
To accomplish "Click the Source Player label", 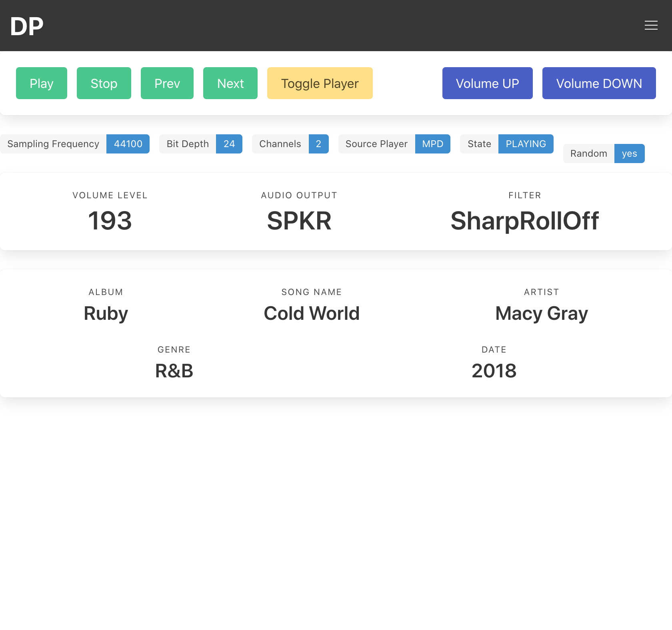I will click(377, 144).
